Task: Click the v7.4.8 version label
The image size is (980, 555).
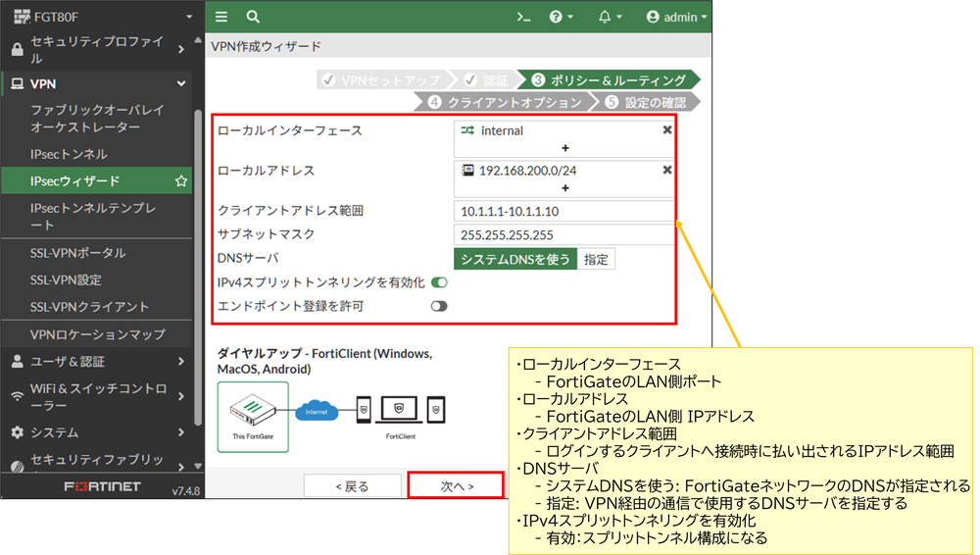Action: pyautogui.click(x=185, y=491)
